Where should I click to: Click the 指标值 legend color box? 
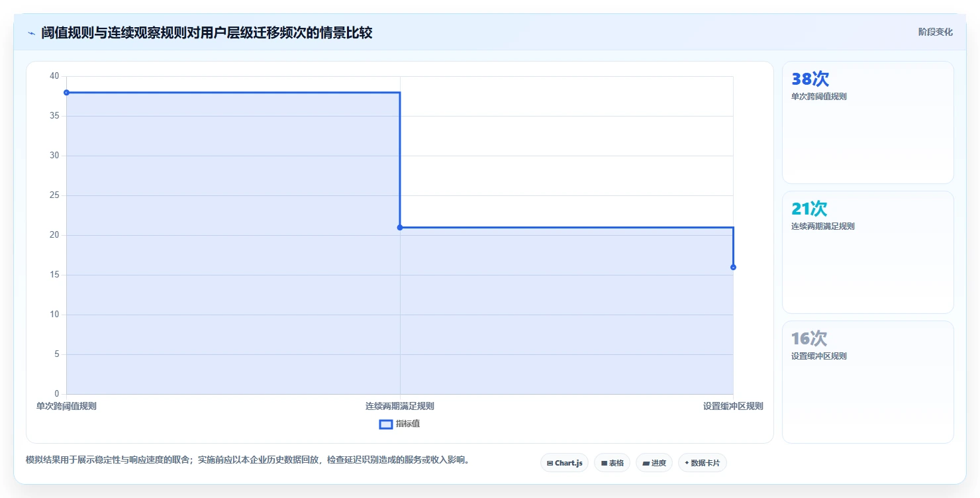pyautogui.click(x=385, y=424)
